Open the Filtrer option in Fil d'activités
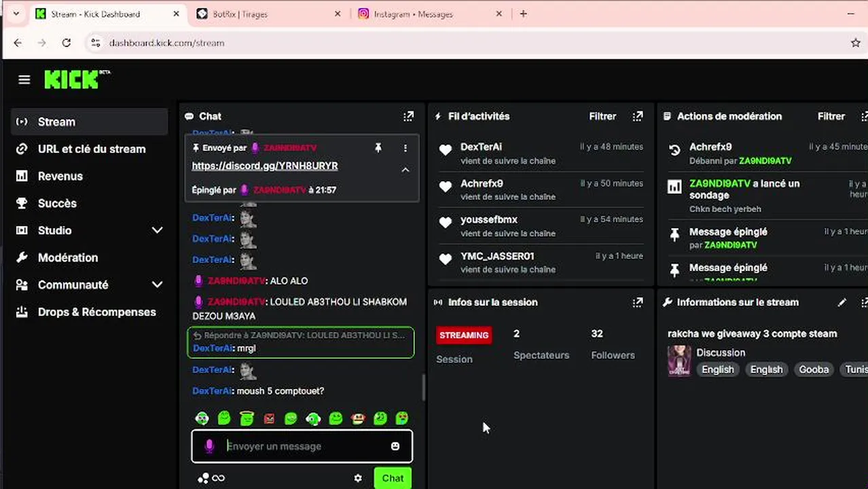868x489 pixels. click(x=602, y=116)
